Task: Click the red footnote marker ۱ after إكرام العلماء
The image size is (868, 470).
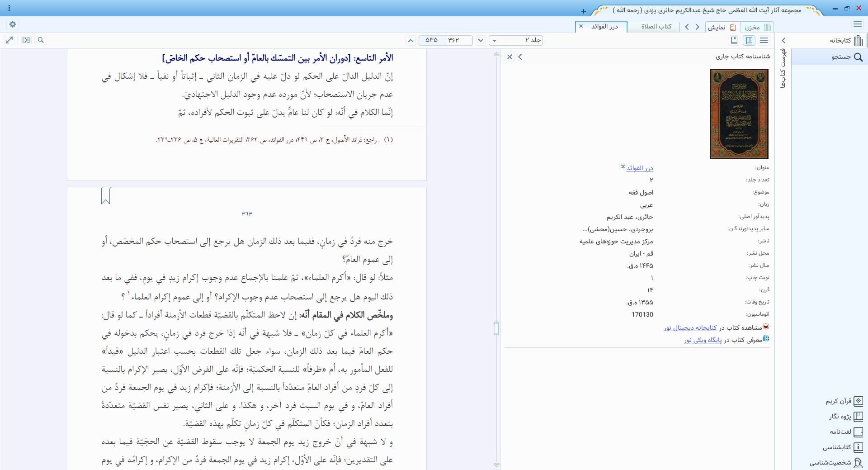Action: 128,294
